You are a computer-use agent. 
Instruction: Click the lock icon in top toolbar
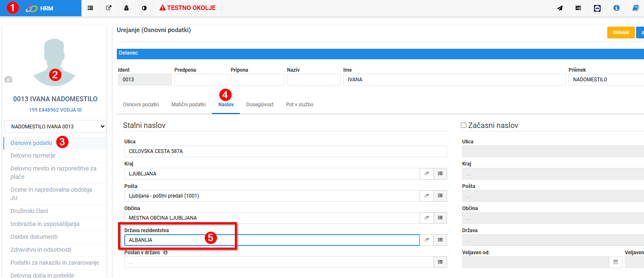click(126, 8)
